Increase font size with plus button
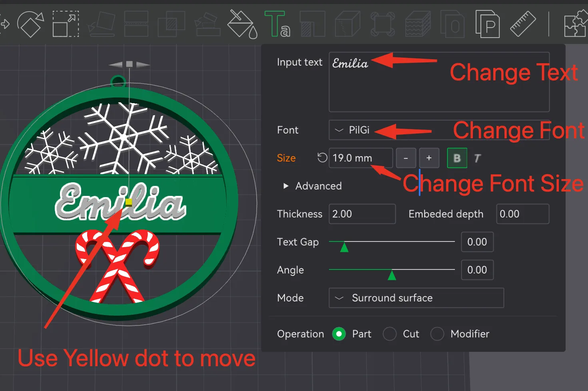 pyautogui.click(x=429, y=158)
